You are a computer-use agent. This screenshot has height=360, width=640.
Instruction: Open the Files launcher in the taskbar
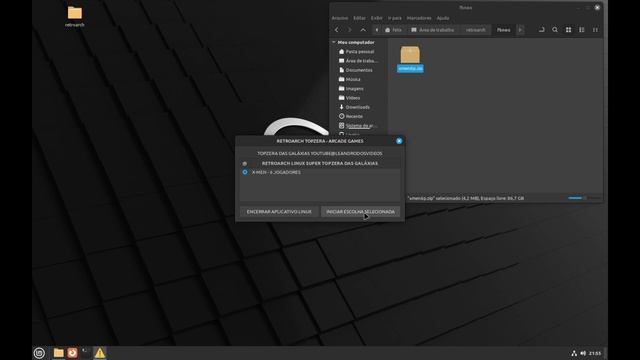pos(58,353)
